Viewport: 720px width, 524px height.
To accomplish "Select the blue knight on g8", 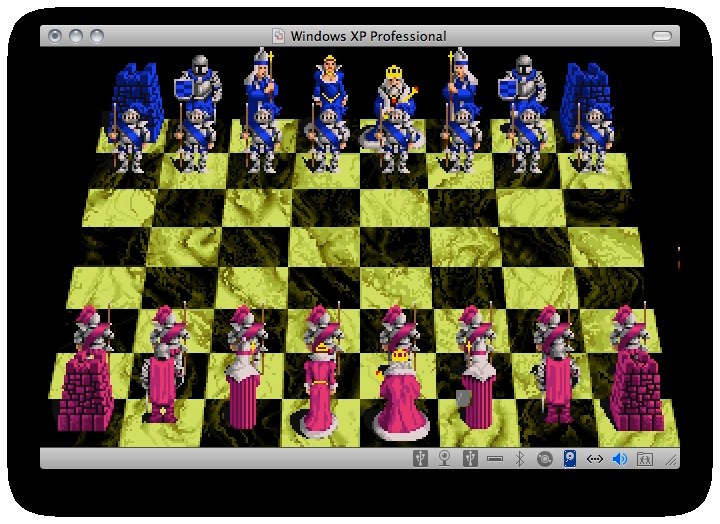I will point(523,85).
